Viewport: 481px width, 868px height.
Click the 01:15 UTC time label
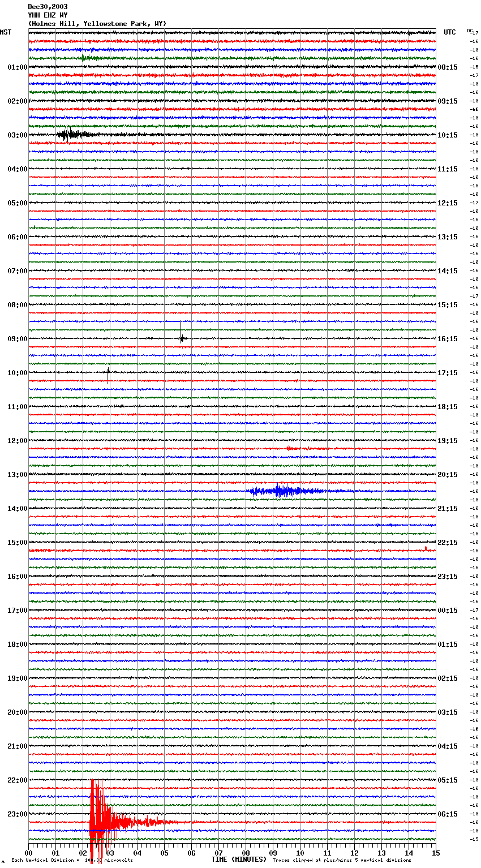pyautogui.click(x=448, y=644)
